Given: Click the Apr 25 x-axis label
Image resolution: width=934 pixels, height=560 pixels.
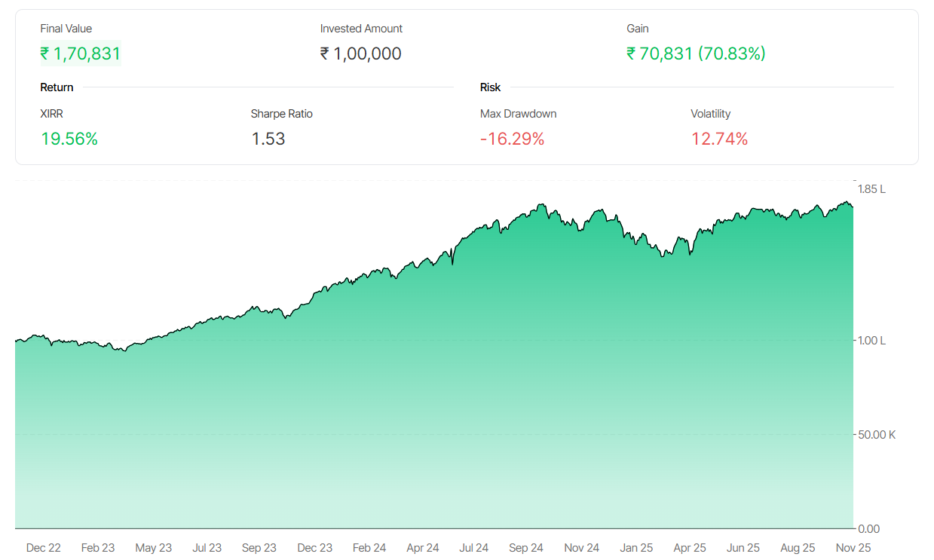Looking at the screenshot, I should pyautogui.click(x=689, y=548).
